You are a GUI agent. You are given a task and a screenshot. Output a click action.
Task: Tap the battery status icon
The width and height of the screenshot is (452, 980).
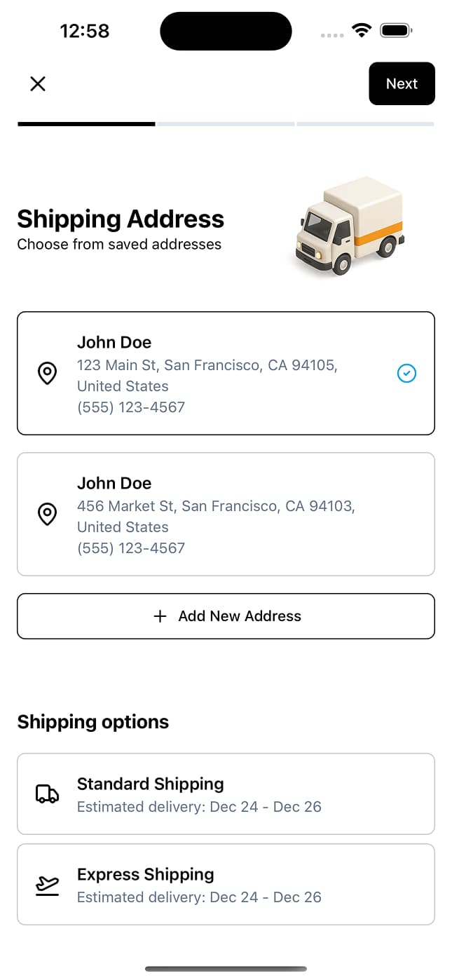coord(397,31)
